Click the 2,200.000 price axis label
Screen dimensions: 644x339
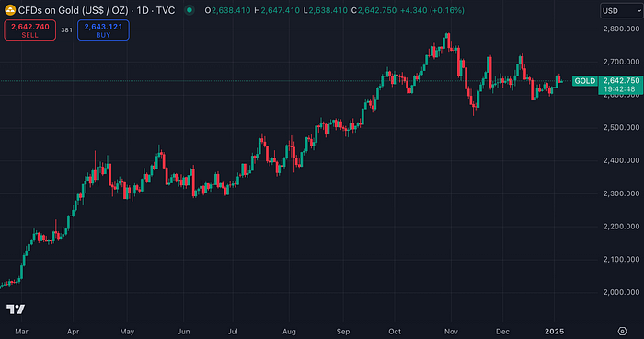(x=621, y=227)
